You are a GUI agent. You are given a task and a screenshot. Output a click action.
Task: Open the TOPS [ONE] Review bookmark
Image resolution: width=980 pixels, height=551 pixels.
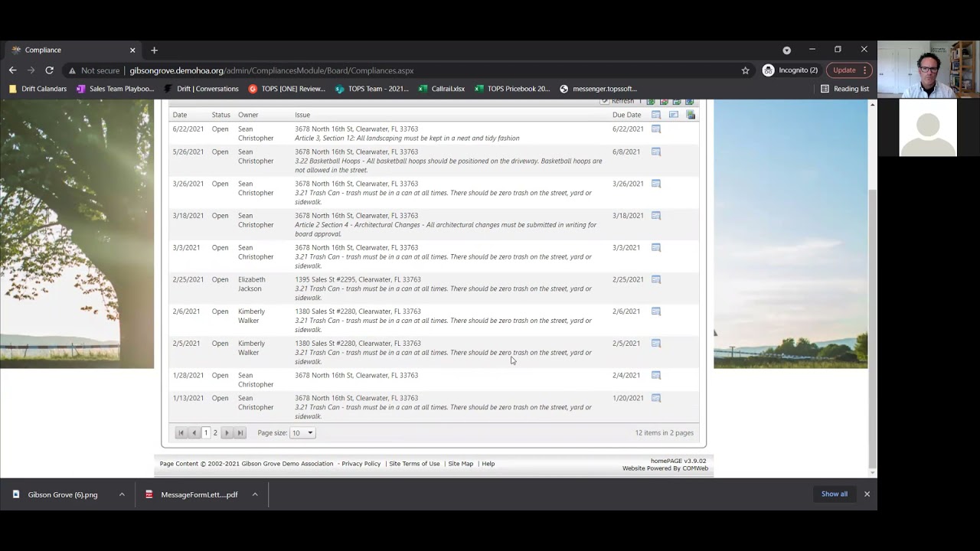[286, 89]
